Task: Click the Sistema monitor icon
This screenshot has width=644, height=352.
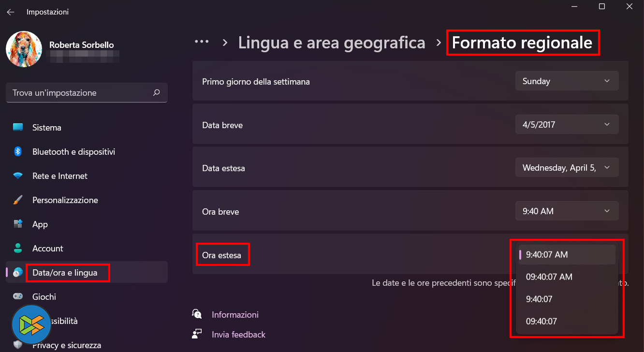Action: pyautogui.click(x=18, y=128)
